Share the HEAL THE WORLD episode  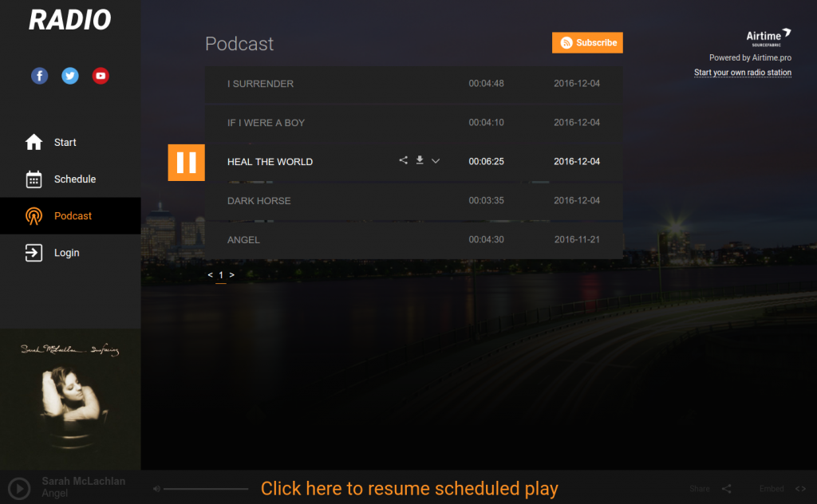pyautogui.click(x=403, y=160)
